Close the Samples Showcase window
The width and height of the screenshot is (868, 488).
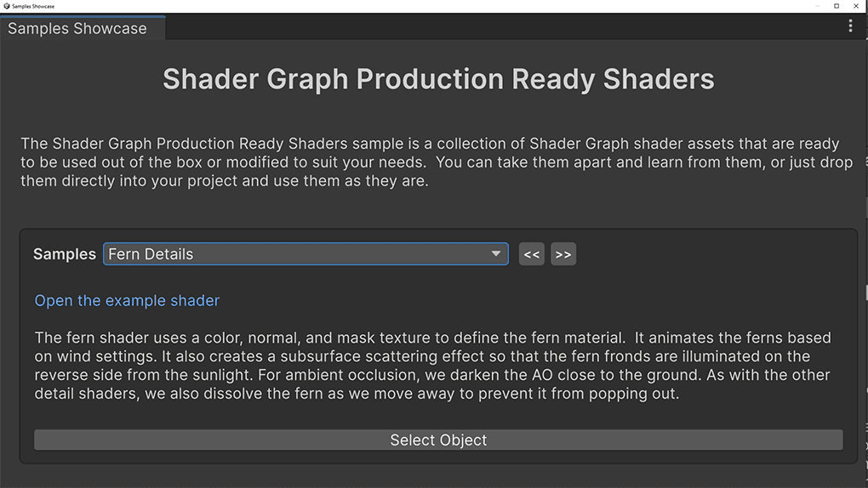tap(856, 6)
